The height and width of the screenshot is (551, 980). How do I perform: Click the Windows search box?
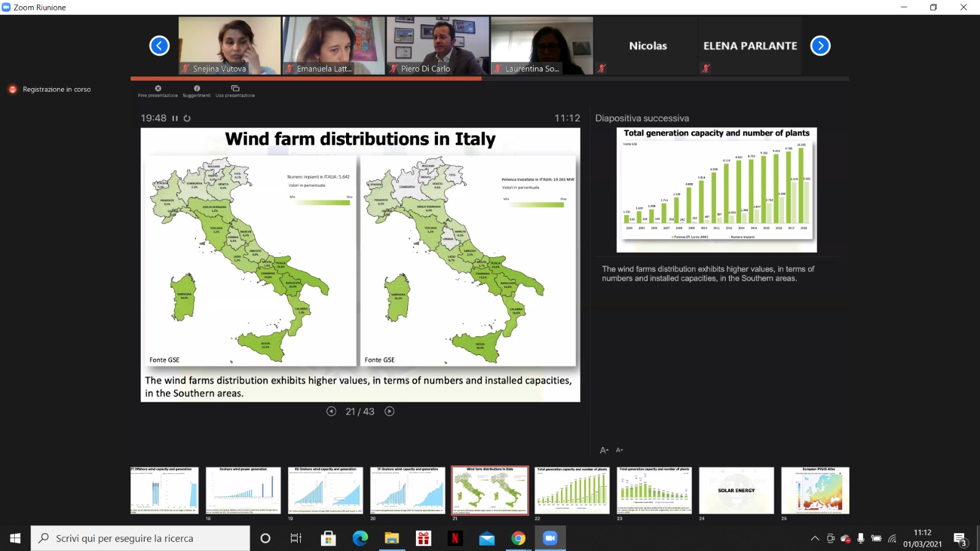[141, 539]
